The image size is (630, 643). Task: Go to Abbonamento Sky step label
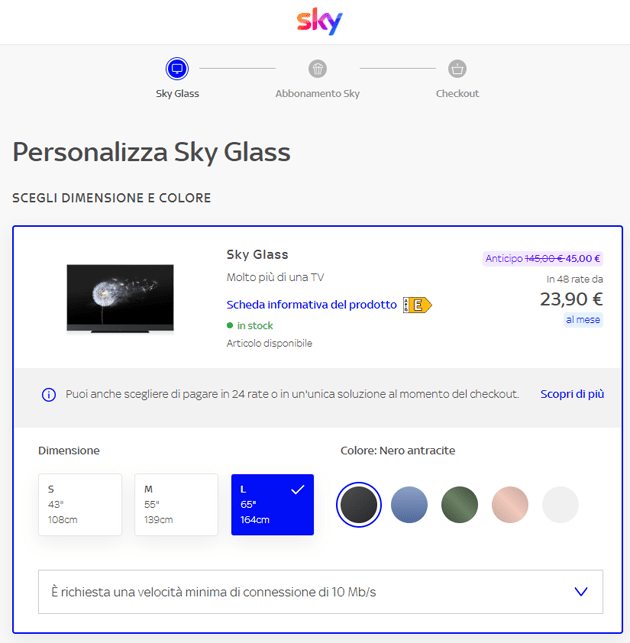pos(317,94)
